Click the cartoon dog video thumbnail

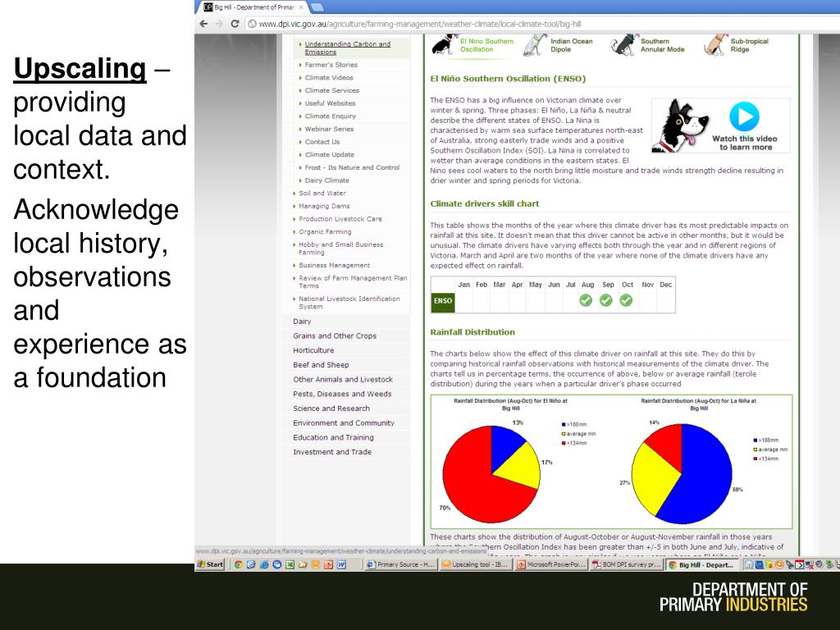click(679, 126)
